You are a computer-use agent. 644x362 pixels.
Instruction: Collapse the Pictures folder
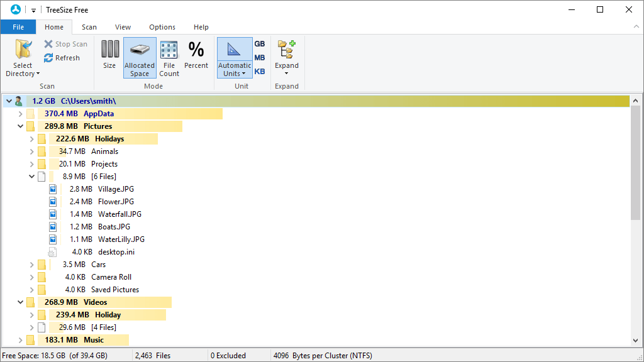point(20,126)
